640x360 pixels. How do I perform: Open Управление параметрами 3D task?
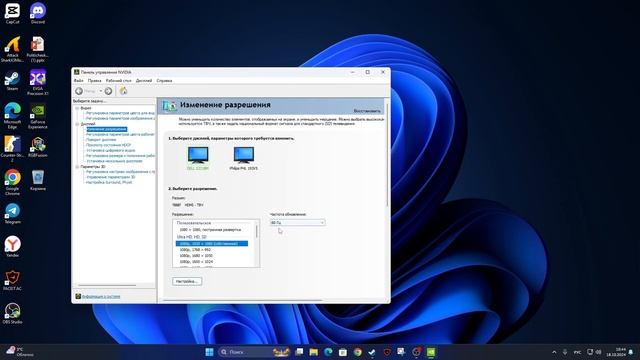pyautogui.click(x=110, y=177)
